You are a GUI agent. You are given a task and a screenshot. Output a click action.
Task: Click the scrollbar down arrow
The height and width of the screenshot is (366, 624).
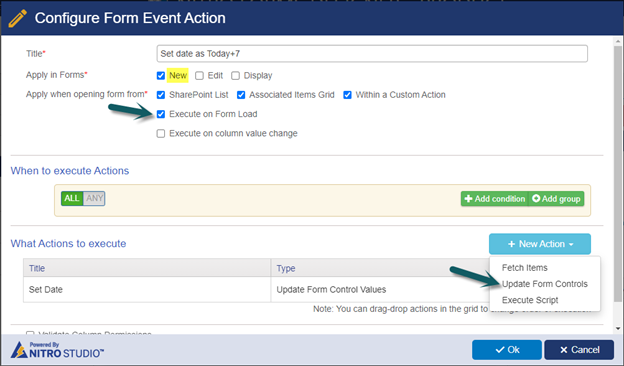click(x=618, y=329)
